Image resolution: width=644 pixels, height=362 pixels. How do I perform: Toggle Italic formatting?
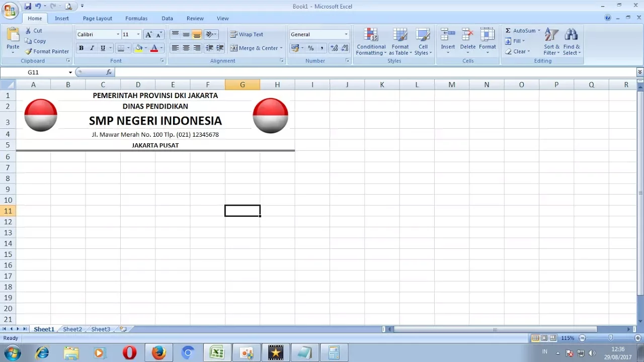coord(92,48)
